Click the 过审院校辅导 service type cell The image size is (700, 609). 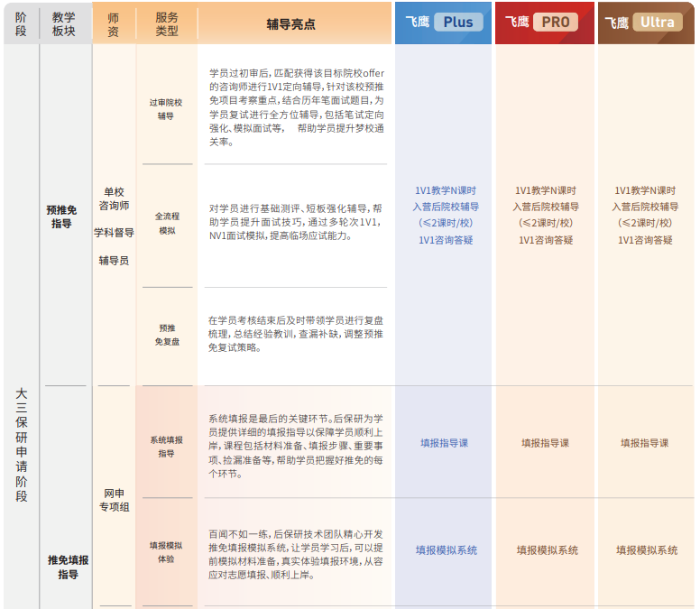tap(166, 109)
